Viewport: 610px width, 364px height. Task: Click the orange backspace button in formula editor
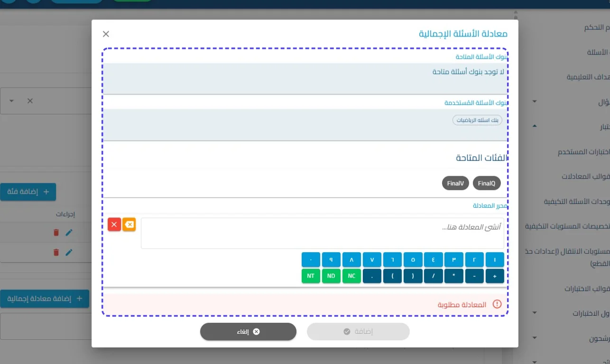pyautogui.click(x=129, y=224)
